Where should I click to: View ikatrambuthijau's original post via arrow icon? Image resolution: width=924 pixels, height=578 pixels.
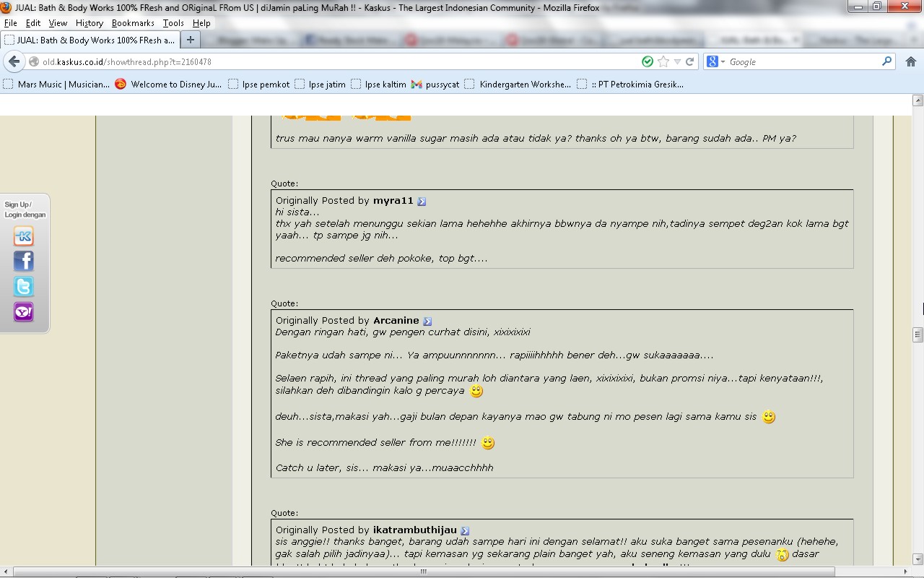tap(465, 531)
